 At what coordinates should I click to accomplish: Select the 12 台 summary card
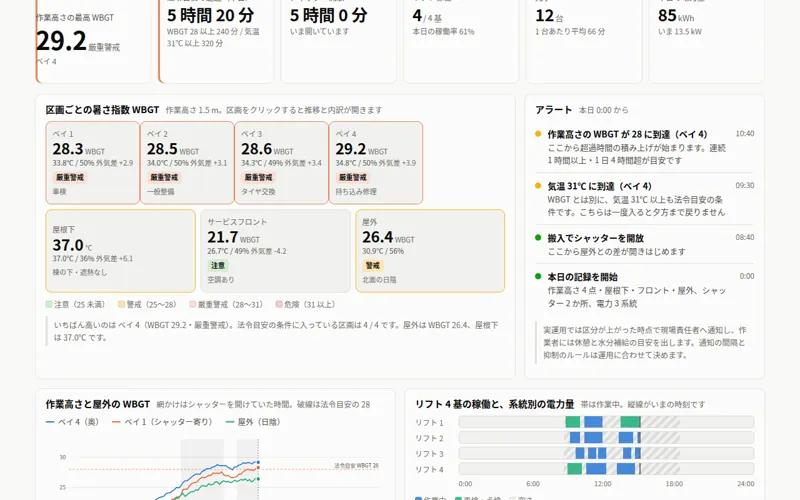584,41
